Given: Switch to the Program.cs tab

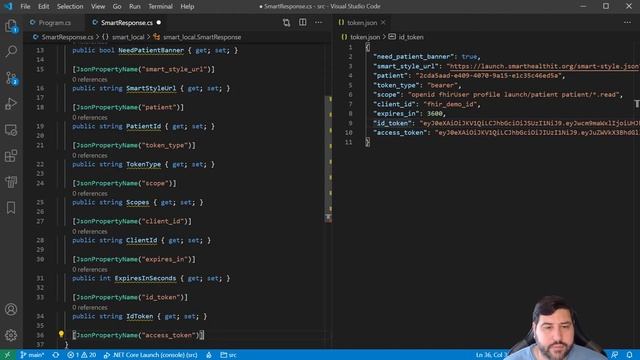Looking at the screenshot, I should 55,22.
